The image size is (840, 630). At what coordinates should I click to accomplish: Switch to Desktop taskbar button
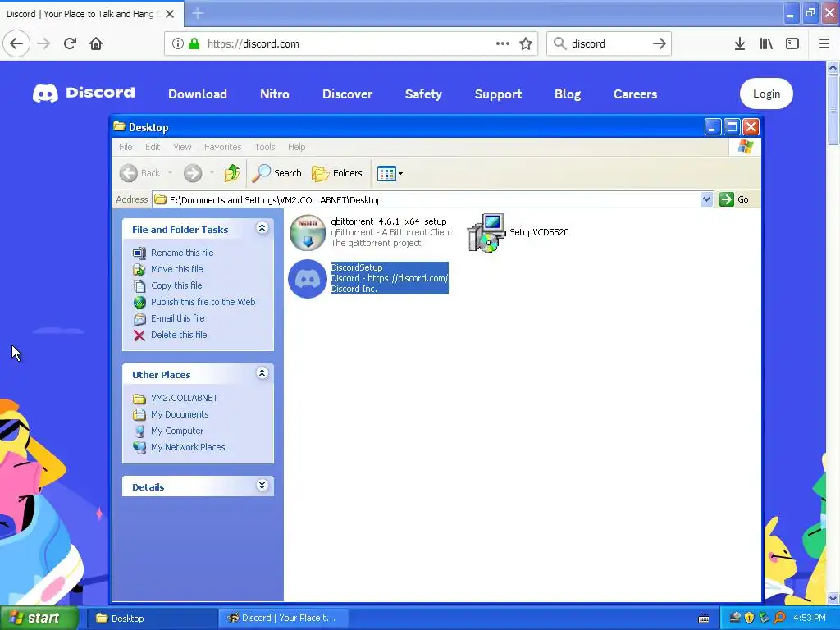(152, 619)
